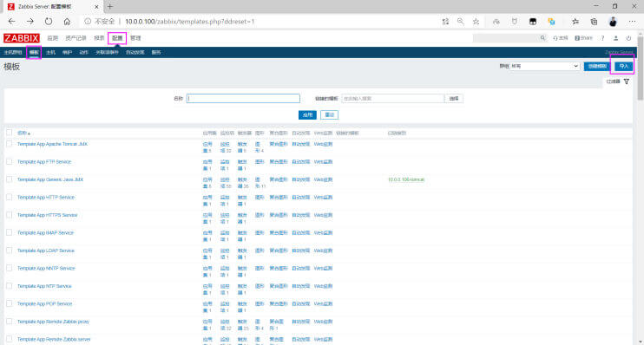Open the browser profile avatar

(x=613, y=22)
